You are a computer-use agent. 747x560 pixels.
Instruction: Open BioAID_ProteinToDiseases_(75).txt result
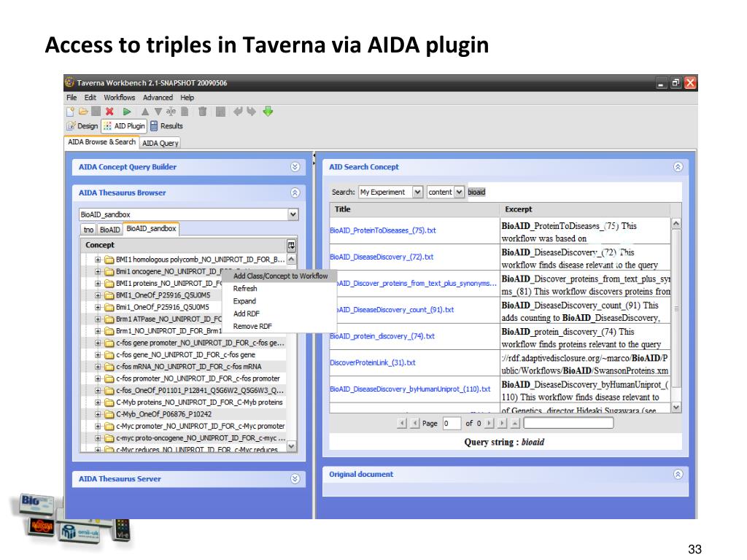[x=382, y=230]
